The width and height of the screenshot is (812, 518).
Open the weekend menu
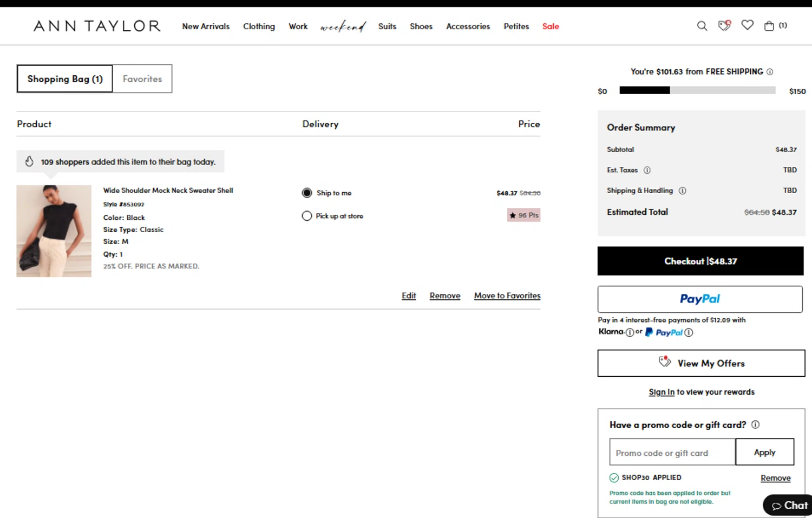pos(343,27)
